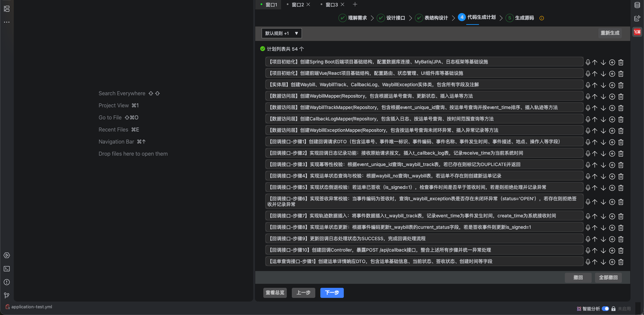This screenshot has width=644, height=315.
Task: Click the 上一步 button
Action: [303, 293]
